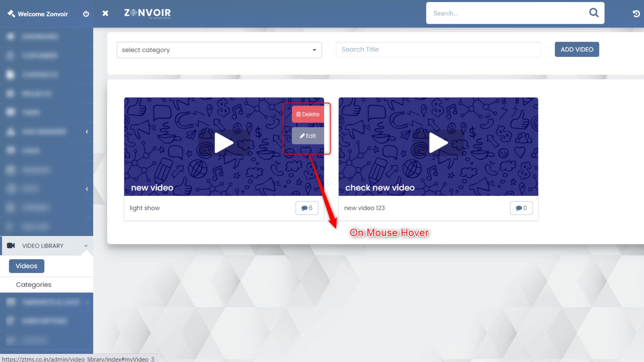The width and height of the screenshot is (644, 362).
Task: Click the Video Library camera icon
Action: tap(11, 246)
